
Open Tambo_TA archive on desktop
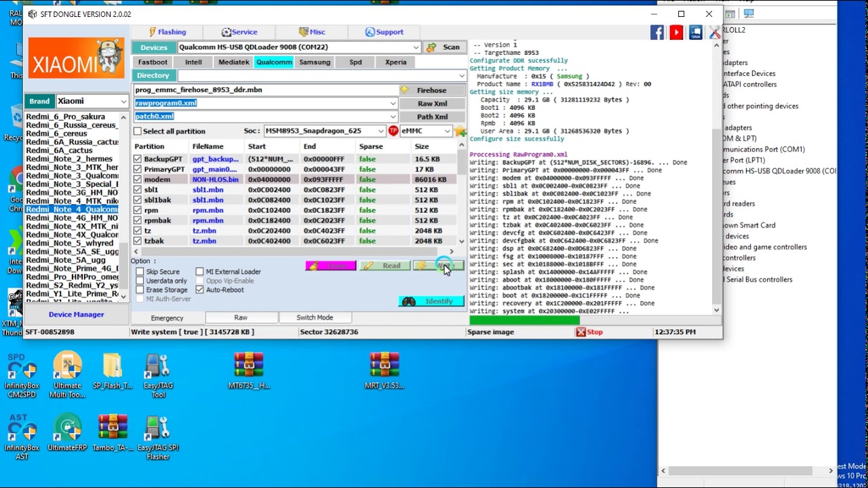113,433
